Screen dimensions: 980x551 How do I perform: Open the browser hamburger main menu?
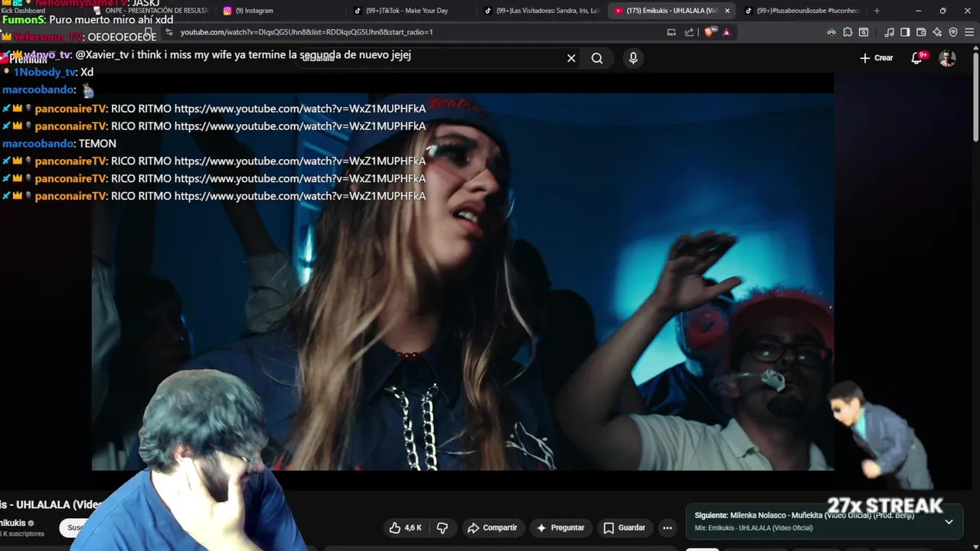click(969, 32)
